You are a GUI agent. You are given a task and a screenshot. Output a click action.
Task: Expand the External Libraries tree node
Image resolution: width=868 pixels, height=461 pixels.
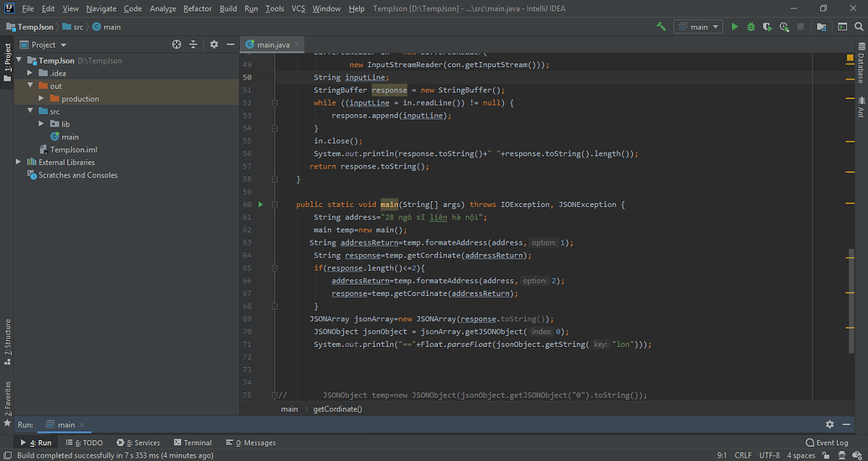pyautogui.click(x=18, y=162)
